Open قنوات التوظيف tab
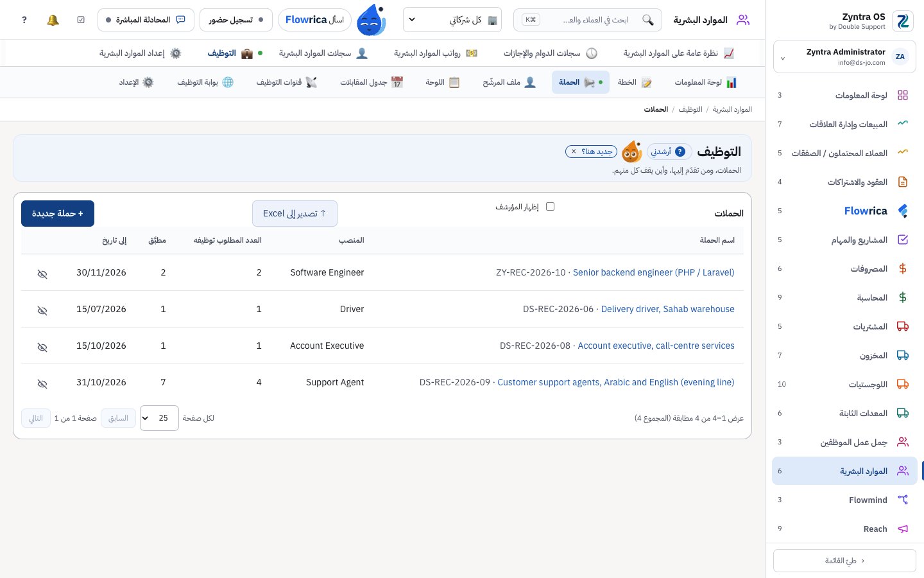Image resolution: width=924 pixels, height=578 pixels. click(287, 82)
